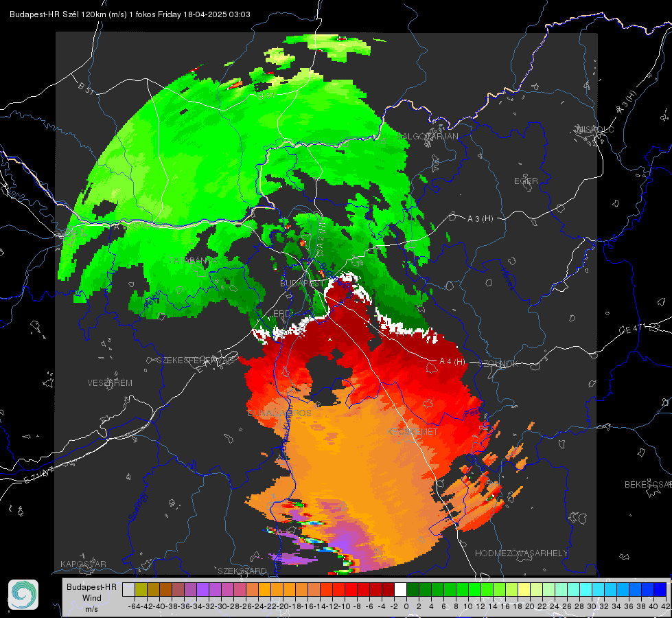The height and width of the screenshot is (618, 672).
Task: Click the BÉKÉSCSABA city label
Action: coord(648,484)
